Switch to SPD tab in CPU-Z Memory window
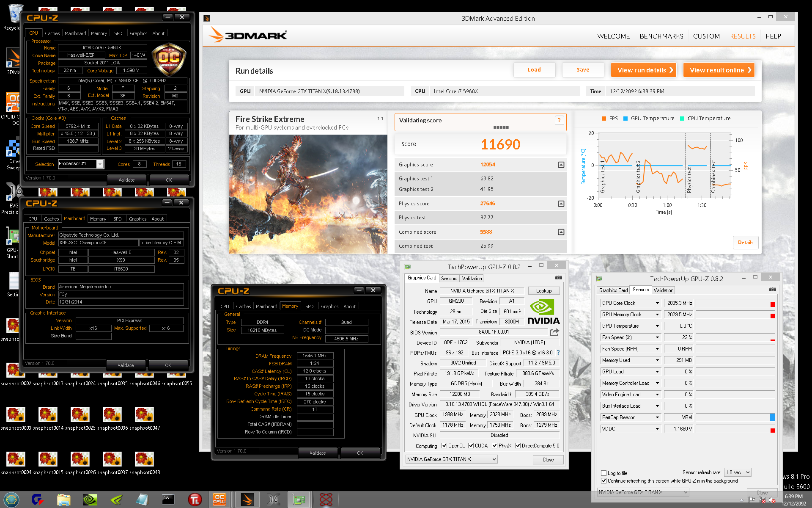Viewport: 812px width, 508px height. pyautogui.click(x=309, y=306)
